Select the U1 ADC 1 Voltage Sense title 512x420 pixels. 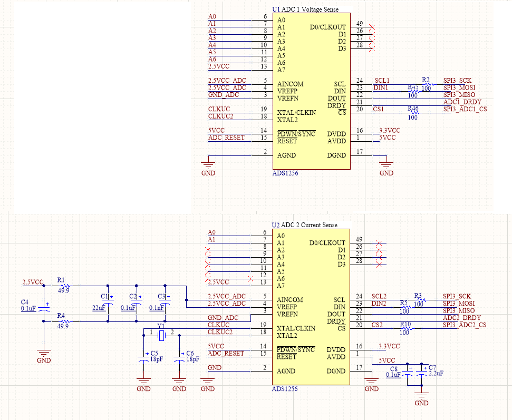(305, 9)
